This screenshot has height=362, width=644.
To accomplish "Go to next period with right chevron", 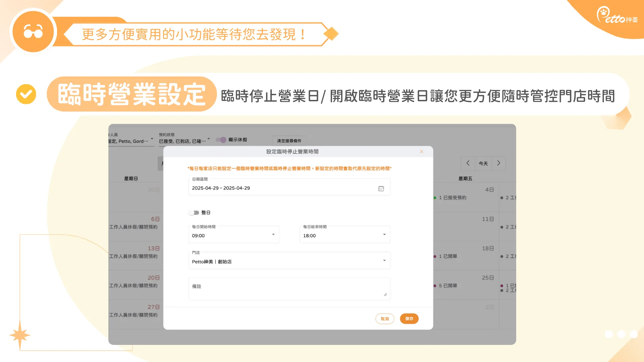I will (x=498, y=163).
